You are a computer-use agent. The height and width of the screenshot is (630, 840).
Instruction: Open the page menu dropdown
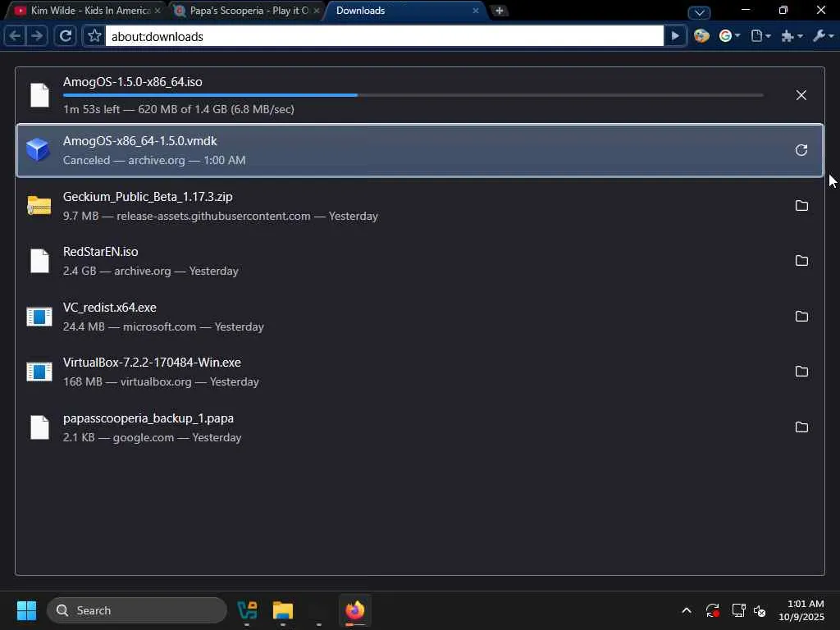[x=760, y=36]
